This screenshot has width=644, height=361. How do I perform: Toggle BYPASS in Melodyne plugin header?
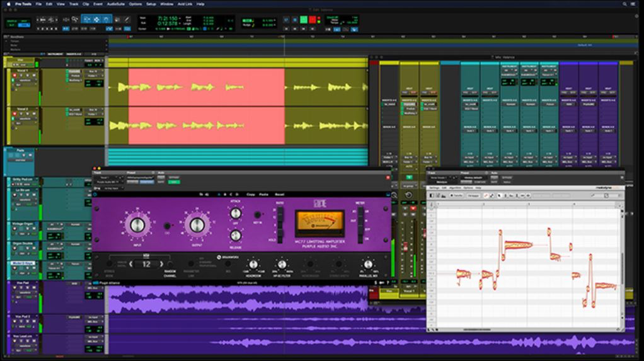[507, 178]
